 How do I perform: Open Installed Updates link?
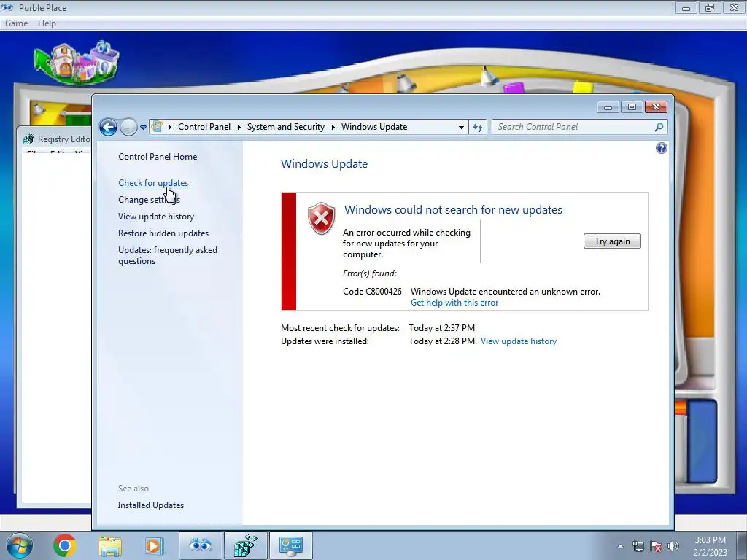click(150, 505)
